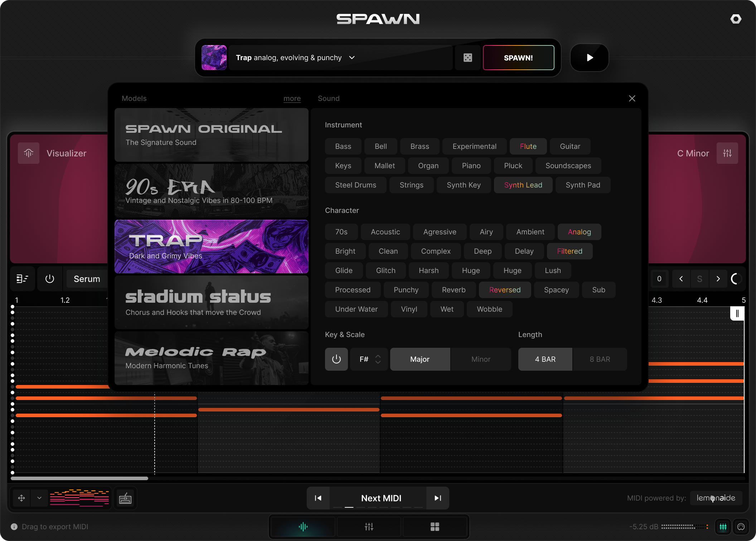The width and height of the screenshot is (756, 541).
Task: Click the SPAWN! generate button
Action: [518, 58]
